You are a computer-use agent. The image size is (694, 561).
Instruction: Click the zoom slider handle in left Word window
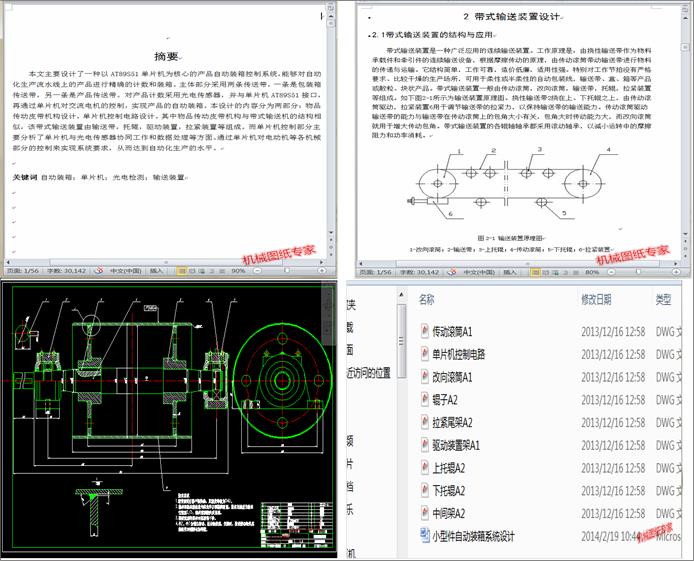pos(287,271)
